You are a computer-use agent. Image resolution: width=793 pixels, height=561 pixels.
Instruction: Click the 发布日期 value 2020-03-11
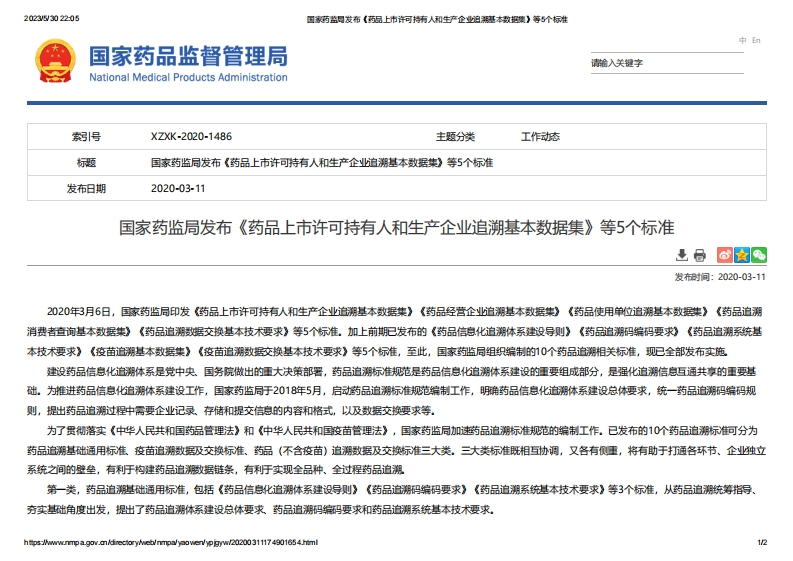click(x=178, y=188)
